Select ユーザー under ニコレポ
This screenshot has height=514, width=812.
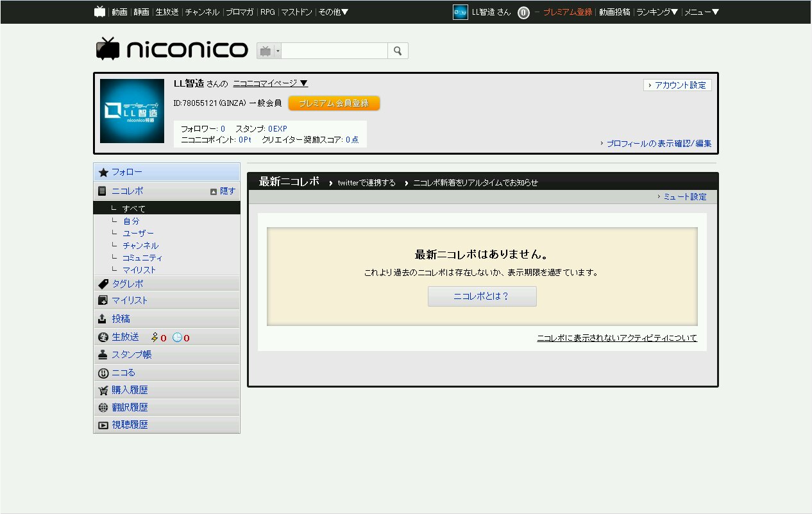[139, 233]
